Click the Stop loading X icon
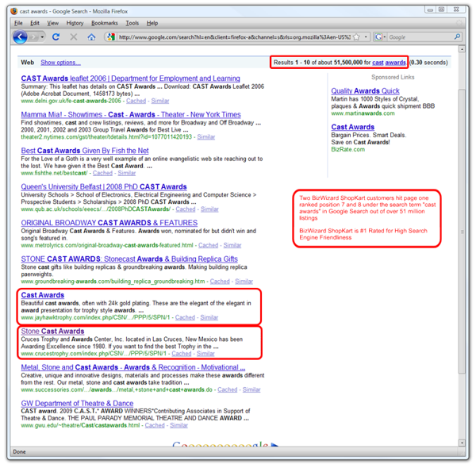Screen dimensions: 476x464 [74, 37]
